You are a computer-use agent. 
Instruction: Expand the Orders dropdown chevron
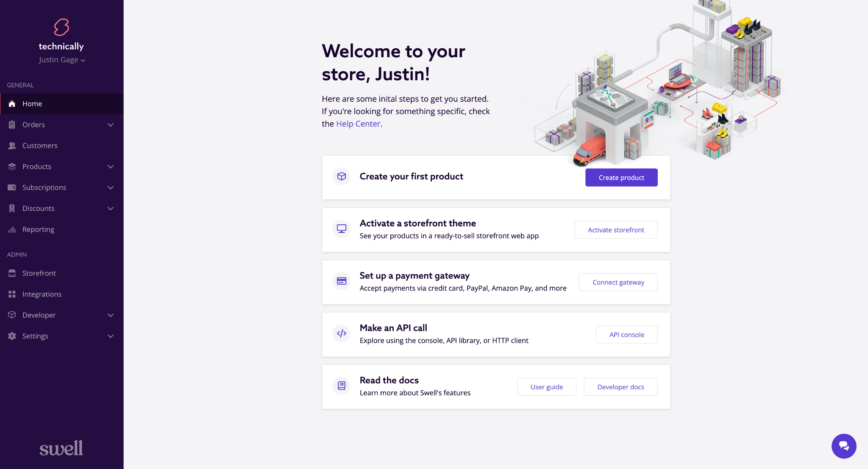tap(111, 125)
